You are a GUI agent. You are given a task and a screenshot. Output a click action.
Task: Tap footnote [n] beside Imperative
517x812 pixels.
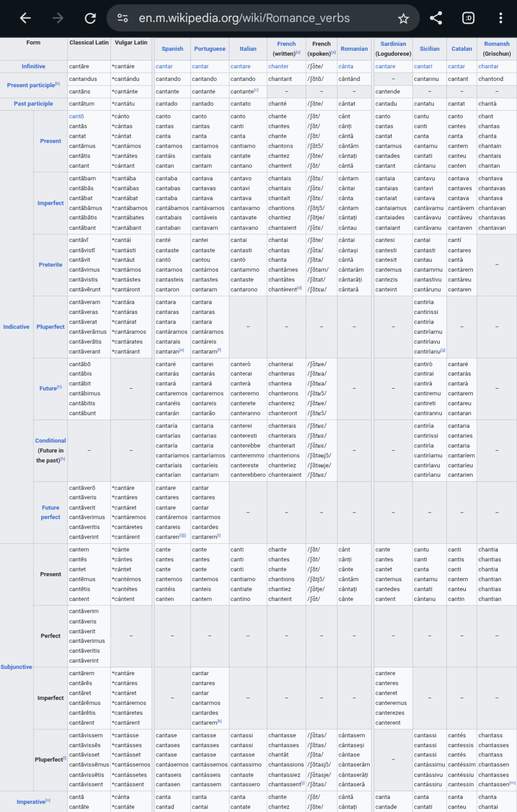48,800
